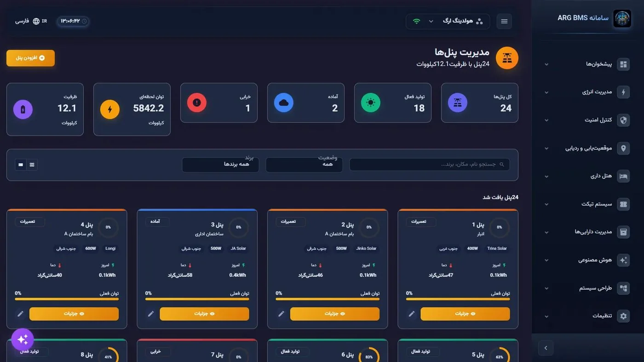Open the ARG BMS logo icon
This screenshot has width=644, height=362.
click(622, 18)
